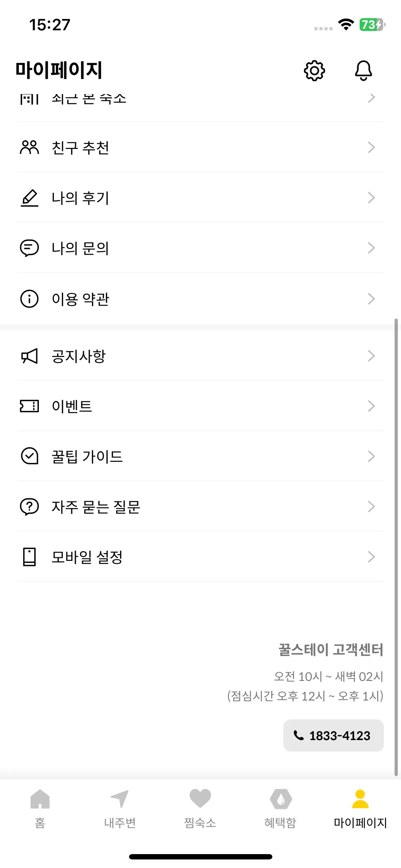
Task: Click the vertical scrollbar on the right edge
Action: (x=396, y=547)
